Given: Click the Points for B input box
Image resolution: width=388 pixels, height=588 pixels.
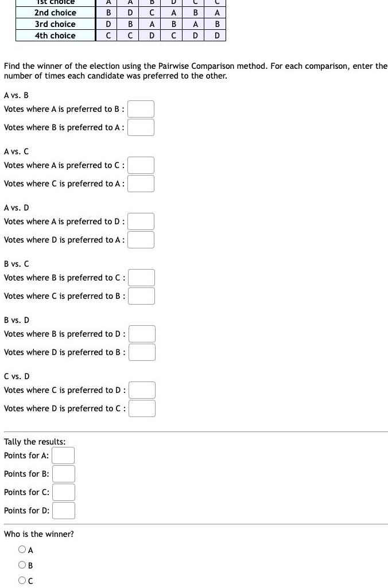Looking at the screenshot, I should [x=63, y=473].
